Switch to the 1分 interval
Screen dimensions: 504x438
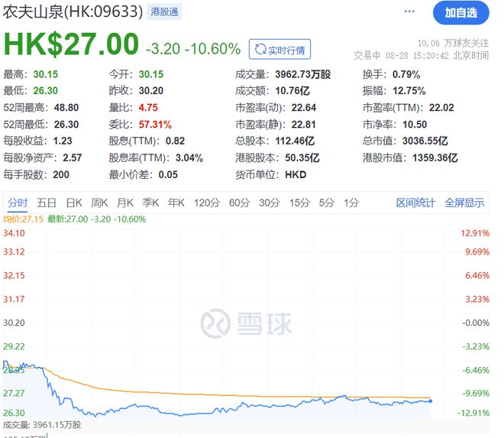tap(351, 203)
